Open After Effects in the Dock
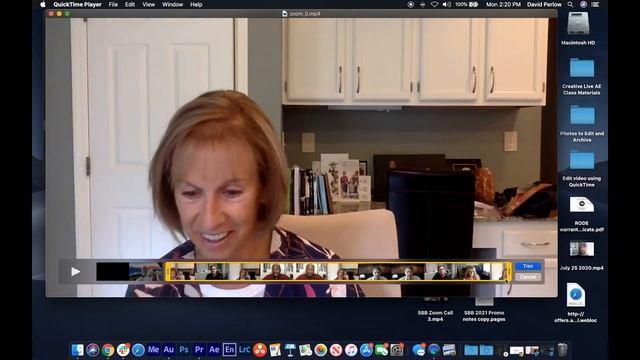The width and height of the screenshot is (640, 360). 214,350
